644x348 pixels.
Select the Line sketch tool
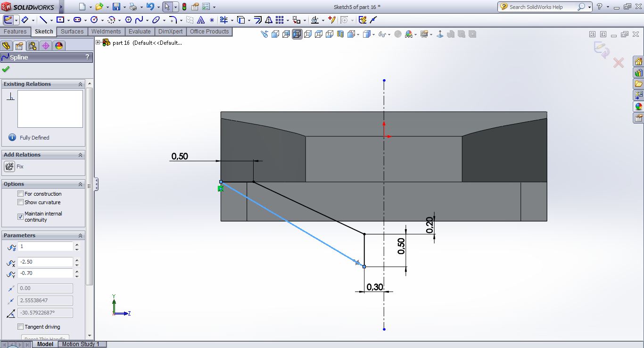tap(43, 20)
